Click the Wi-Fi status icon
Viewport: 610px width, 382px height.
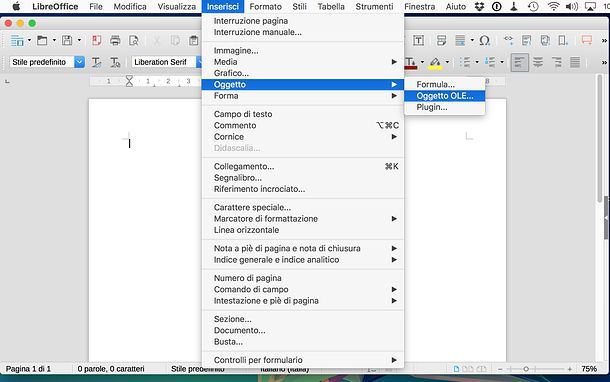click(x=553, y=7)
